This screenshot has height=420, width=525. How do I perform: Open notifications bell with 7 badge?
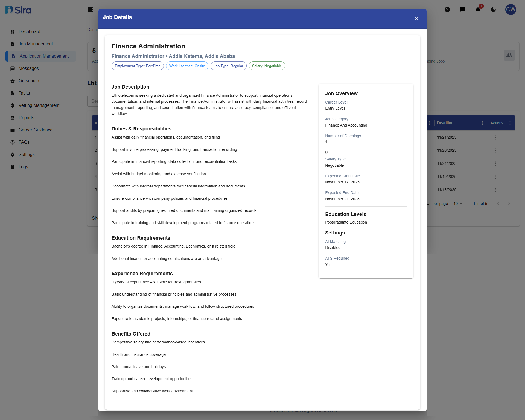(478, 10)
